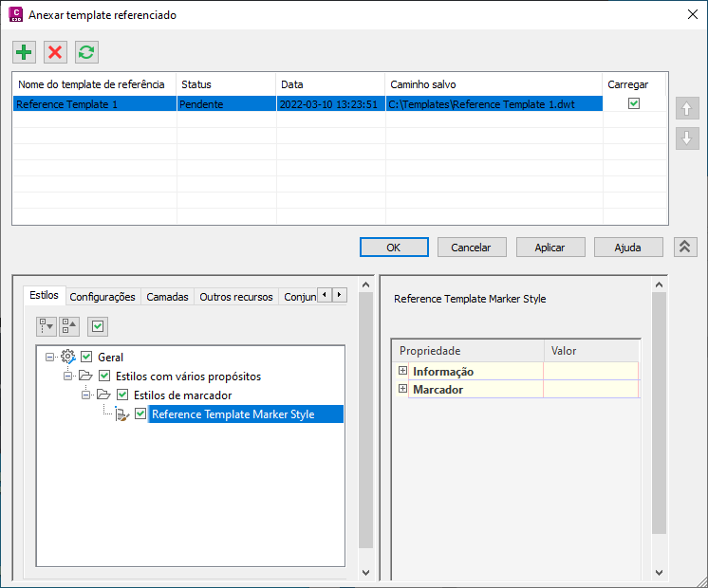Toggle the Geral checkbox in the tree
The height and width of the screenshot is (588, 708).
[86, 357]
